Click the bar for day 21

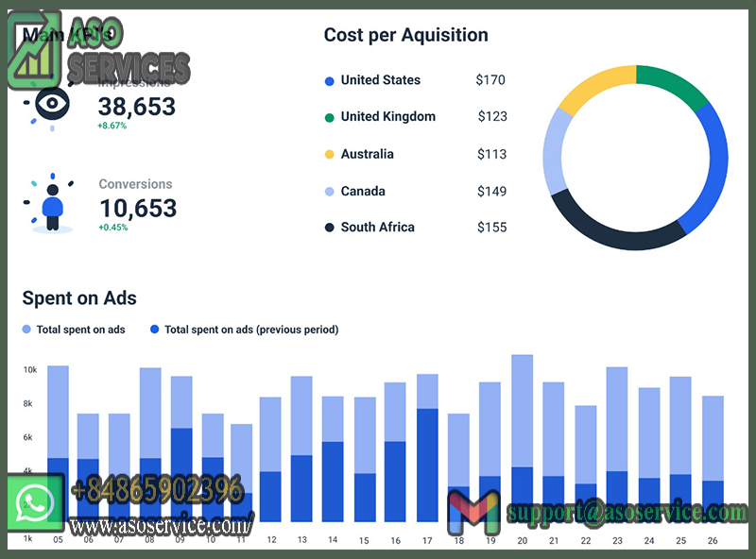pos(553,452)
